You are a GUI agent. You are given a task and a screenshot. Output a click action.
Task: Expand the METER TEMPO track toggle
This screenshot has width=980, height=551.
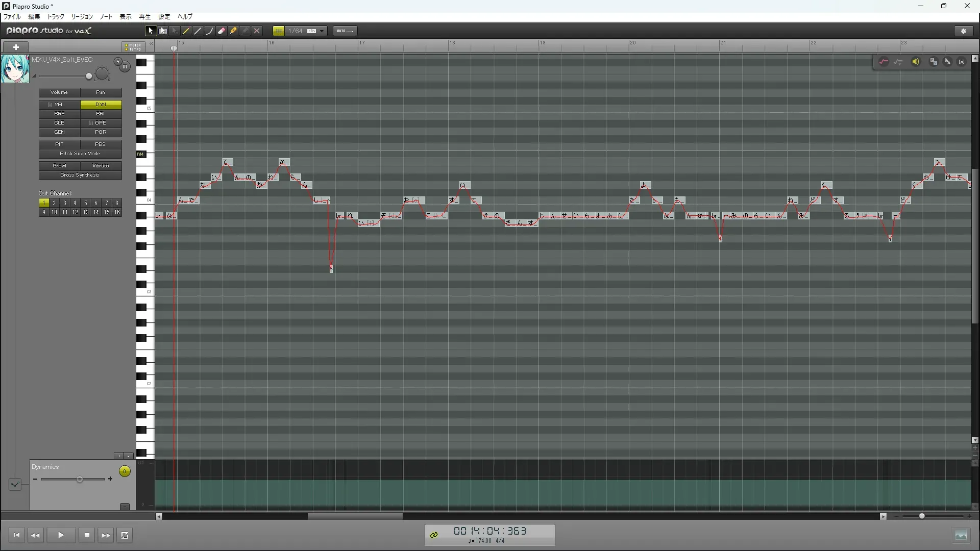coord(133,47)
